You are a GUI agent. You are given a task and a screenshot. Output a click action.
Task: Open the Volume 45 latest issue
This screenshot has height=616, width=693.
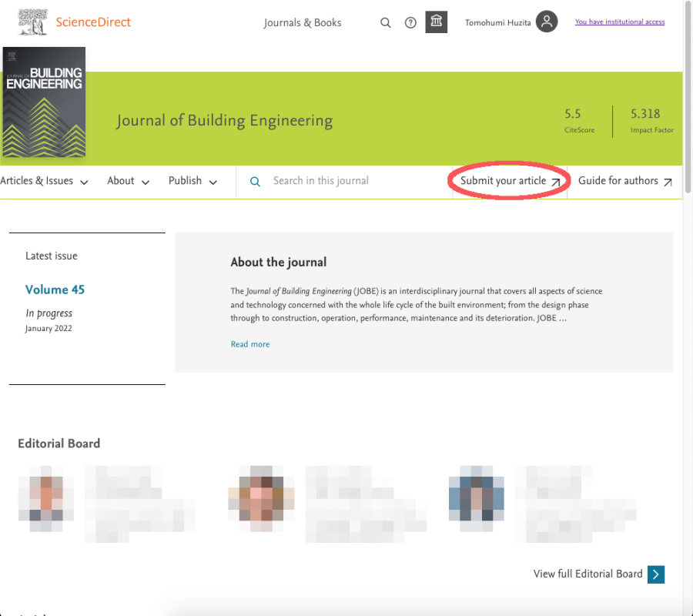tap(55, 290)
